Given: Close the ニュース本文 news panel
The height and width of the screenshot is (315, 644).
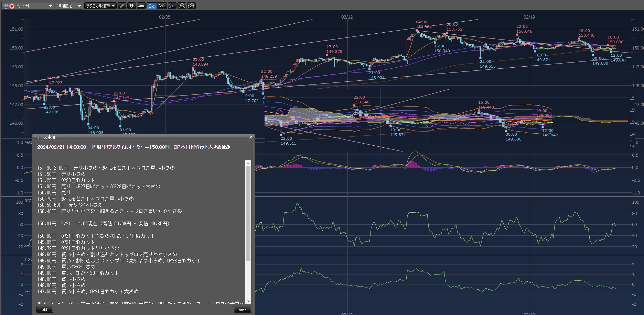Looking at the screenshot, I should [251, 137].
